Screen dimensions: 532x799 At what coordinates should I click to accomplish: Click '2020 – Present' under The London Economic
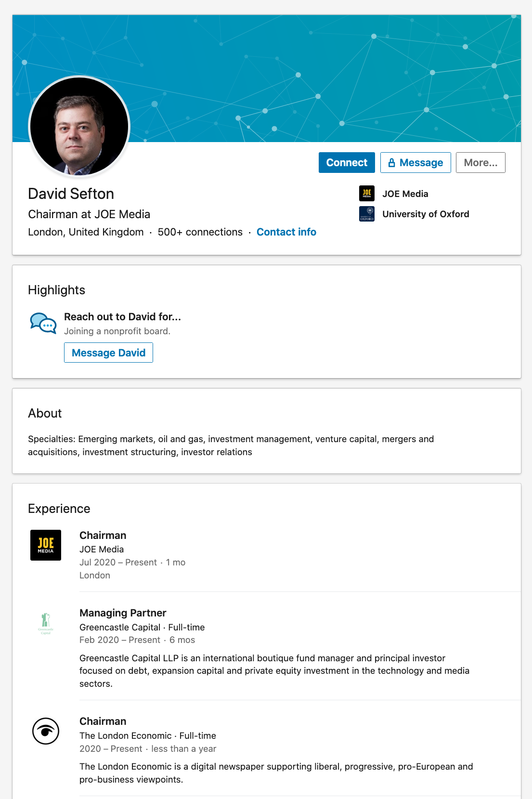click(111, 749)
